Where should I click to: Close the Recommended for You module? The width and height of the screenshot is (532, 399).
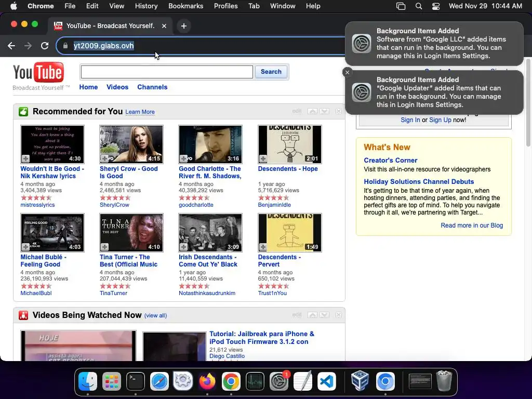tap(339, 111)
